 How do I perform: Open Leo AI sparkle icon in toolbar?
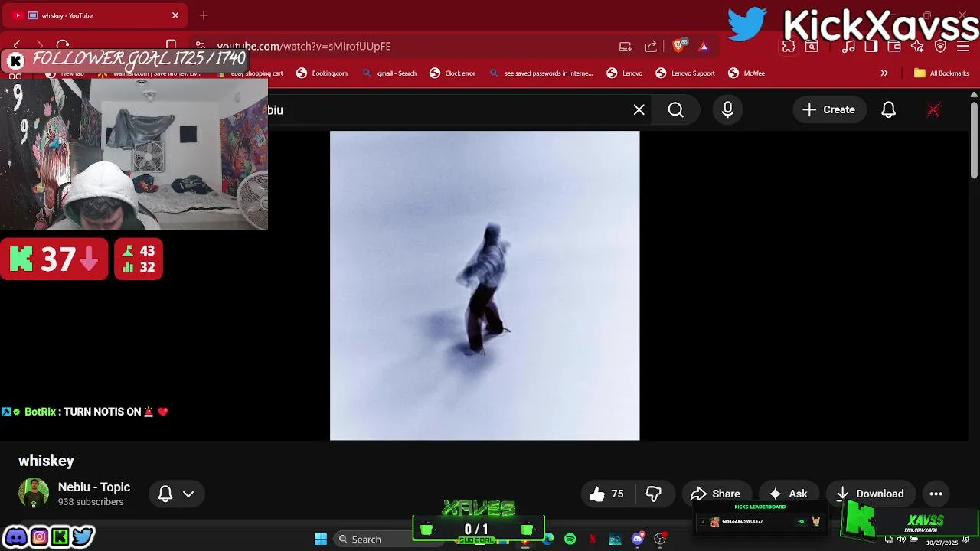click(917, 46)
